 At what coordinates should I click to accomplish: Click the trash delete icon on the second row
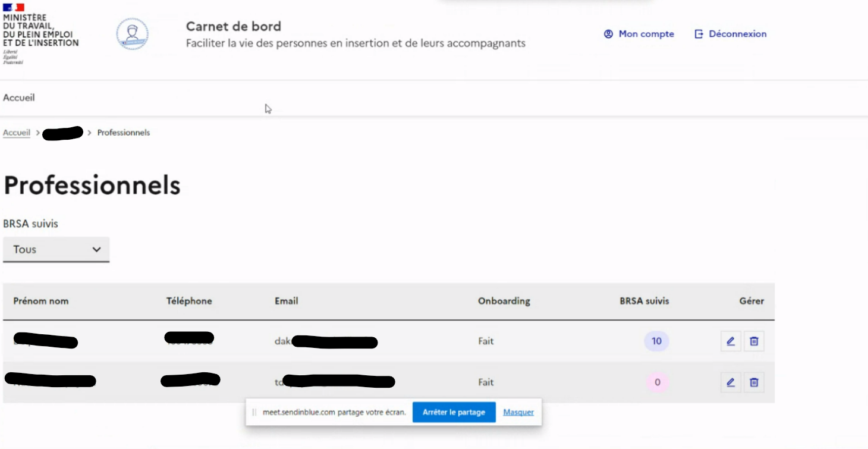[754, 382]
